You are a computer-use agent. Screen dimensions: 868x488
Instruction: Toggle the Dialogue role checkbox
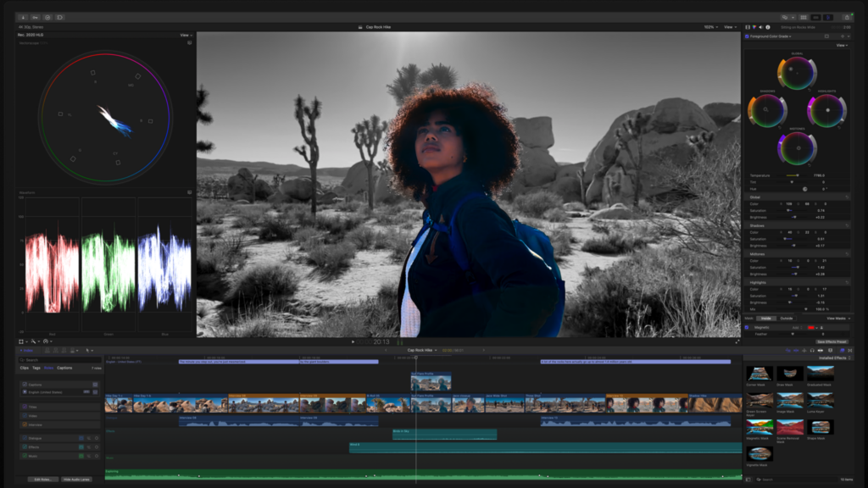[x=25, y=438]
